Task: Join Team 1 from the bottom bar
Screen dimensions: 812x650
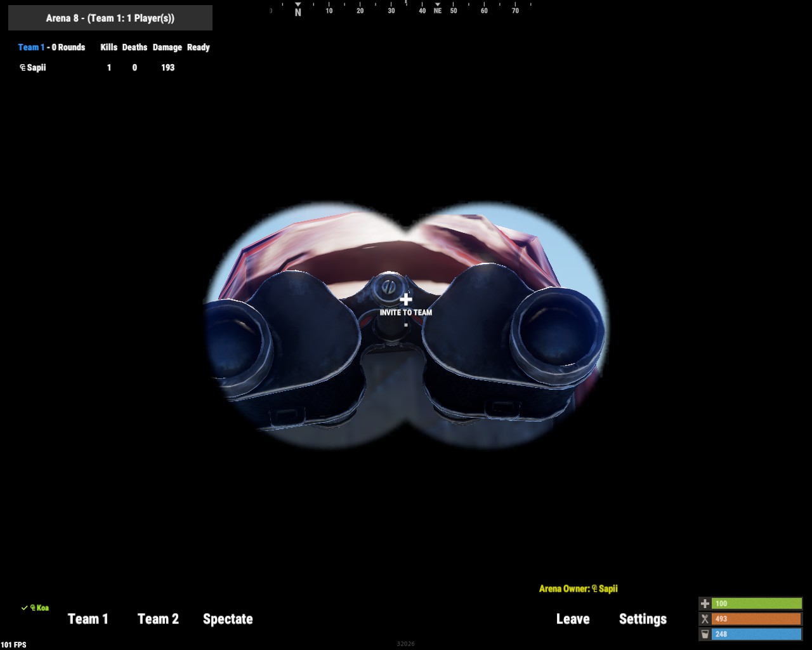Action: 88,619
